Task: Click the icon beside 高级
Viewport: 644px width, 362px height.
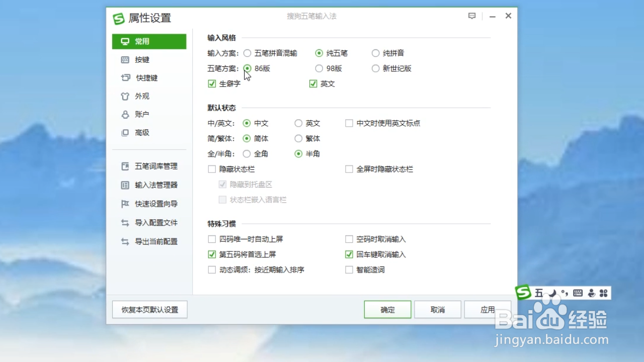Action: coord(125,133)
